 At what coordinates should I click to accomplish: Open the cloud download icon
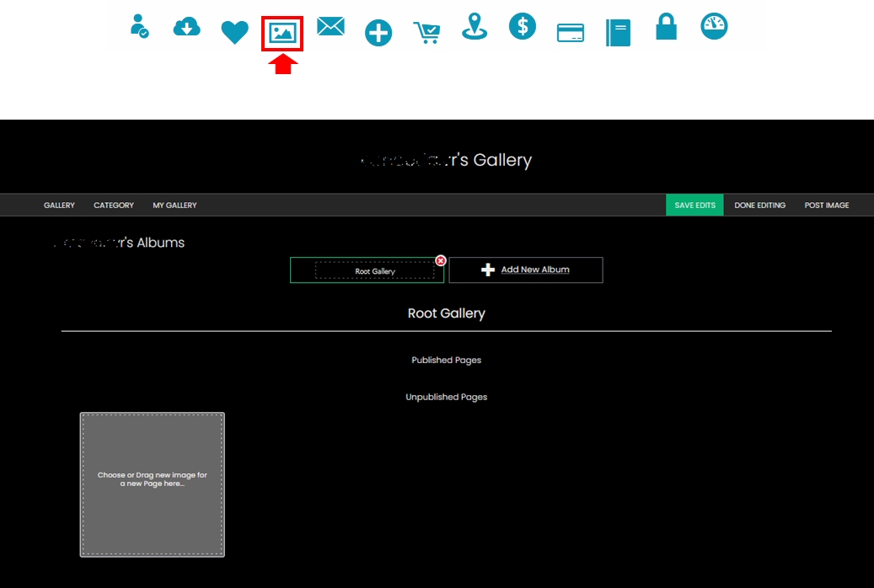coord(186,28)
